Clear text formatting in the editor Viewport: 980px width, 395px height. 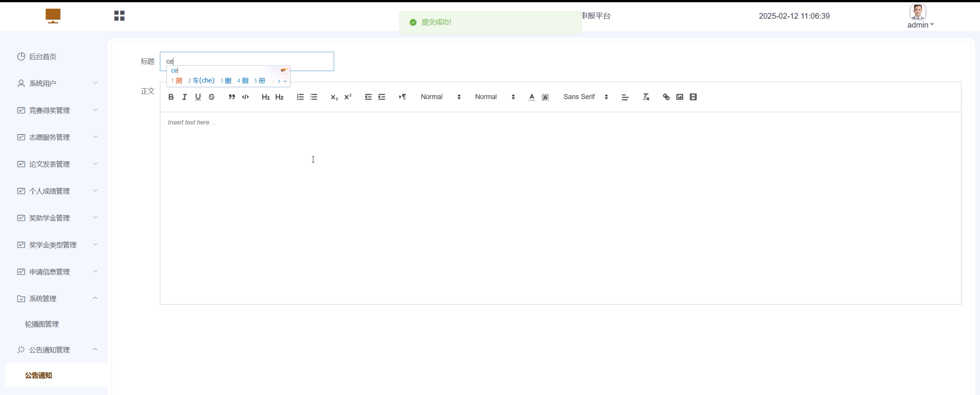tap(645, 97)
